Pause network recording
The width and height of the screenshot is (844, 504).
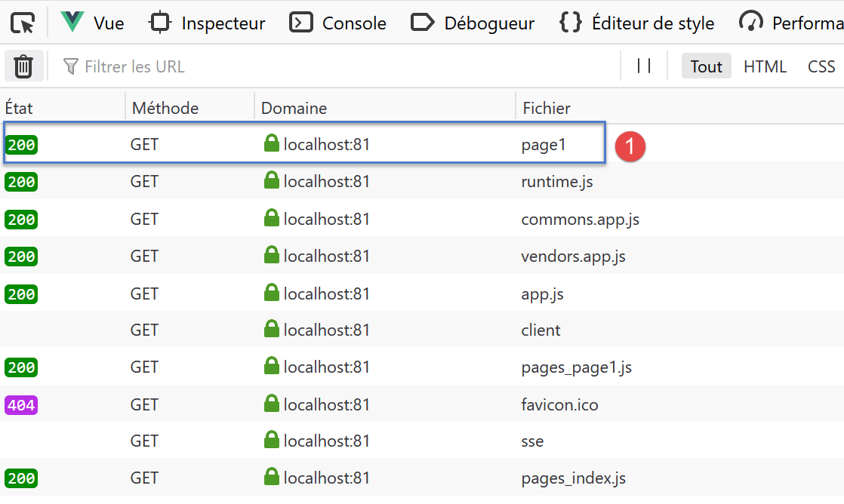644,66
